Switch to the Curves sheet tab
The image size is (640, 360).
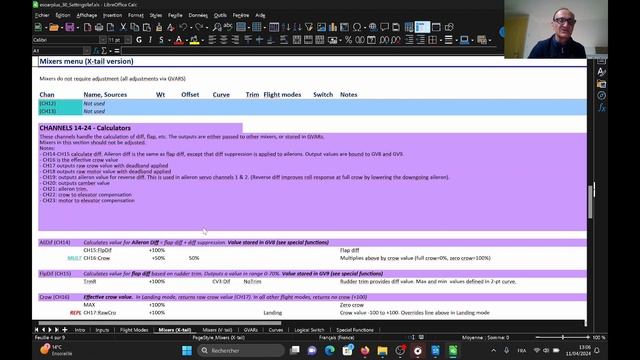pyautogui.click(x=276, y=330)
